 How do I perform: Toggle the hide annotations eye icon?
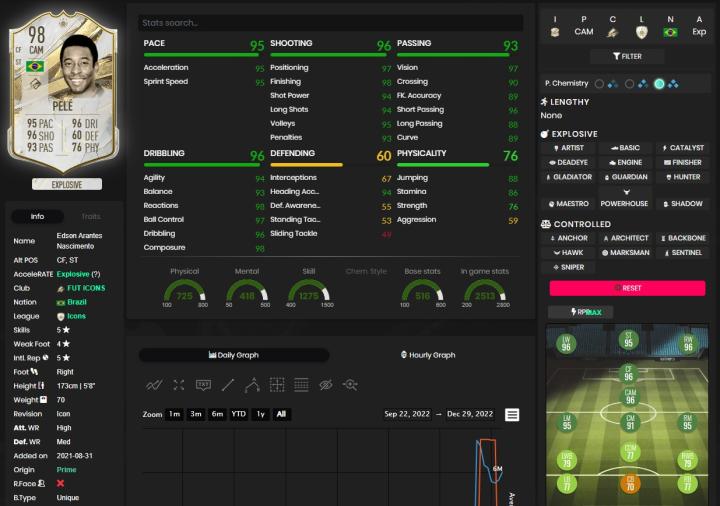[325, 385]
